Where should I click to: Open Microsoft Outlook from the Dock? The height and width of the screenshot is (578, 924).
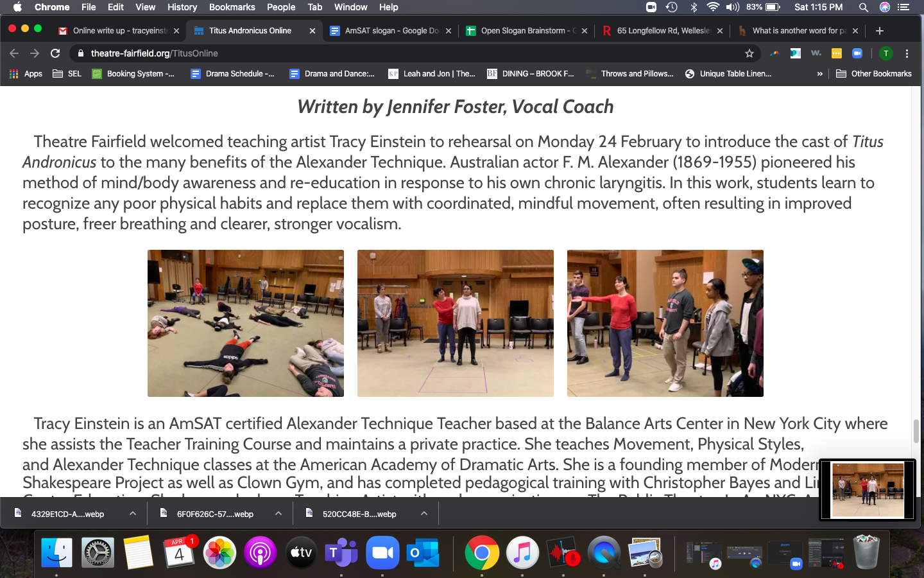point(424,553)
